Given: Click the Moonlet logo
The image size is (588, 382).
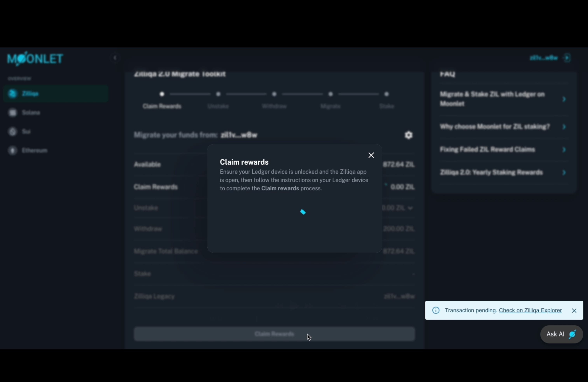Looking at the screenshot, I should coord(35,59).
